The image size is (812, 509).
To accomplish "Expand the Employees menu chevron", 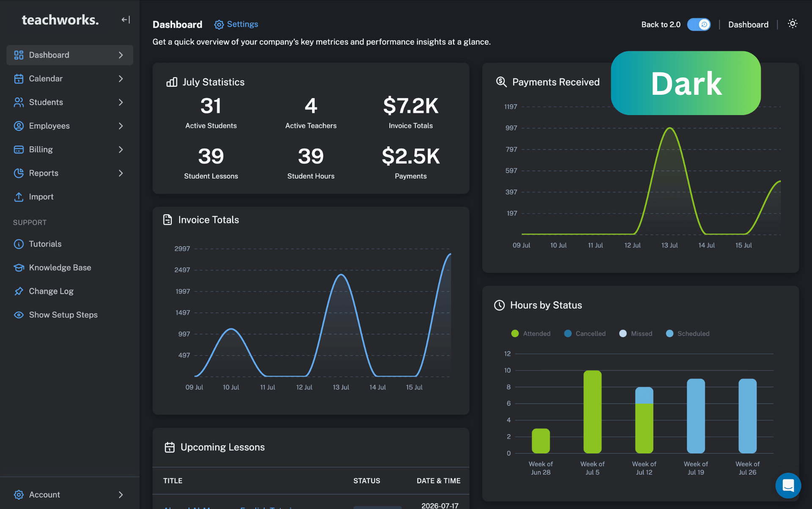I will click(121, 126).
